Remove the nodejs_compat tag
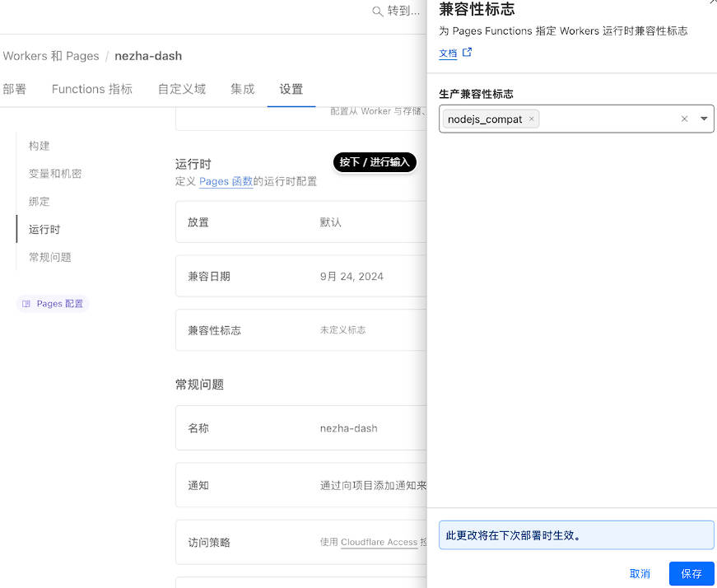This screenshot has height=588, width=717. [x=531, y=119]
